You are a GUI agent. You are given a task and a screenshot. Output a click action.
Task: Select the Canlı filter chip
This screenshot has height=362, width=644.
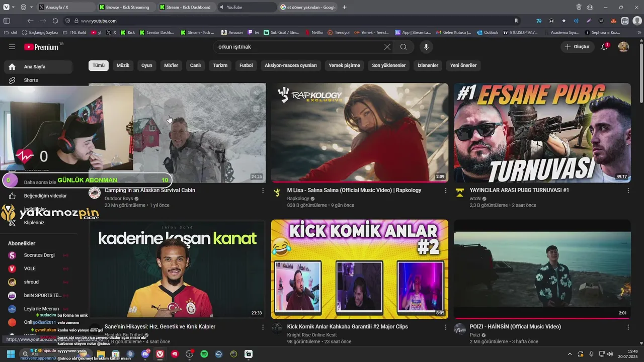(195, 65)
